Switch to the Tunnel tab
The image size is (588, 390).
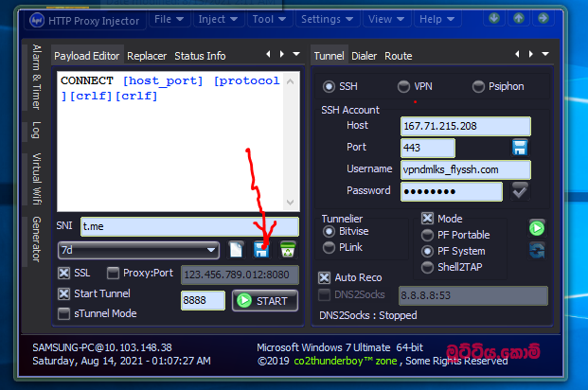coord(329,56)
